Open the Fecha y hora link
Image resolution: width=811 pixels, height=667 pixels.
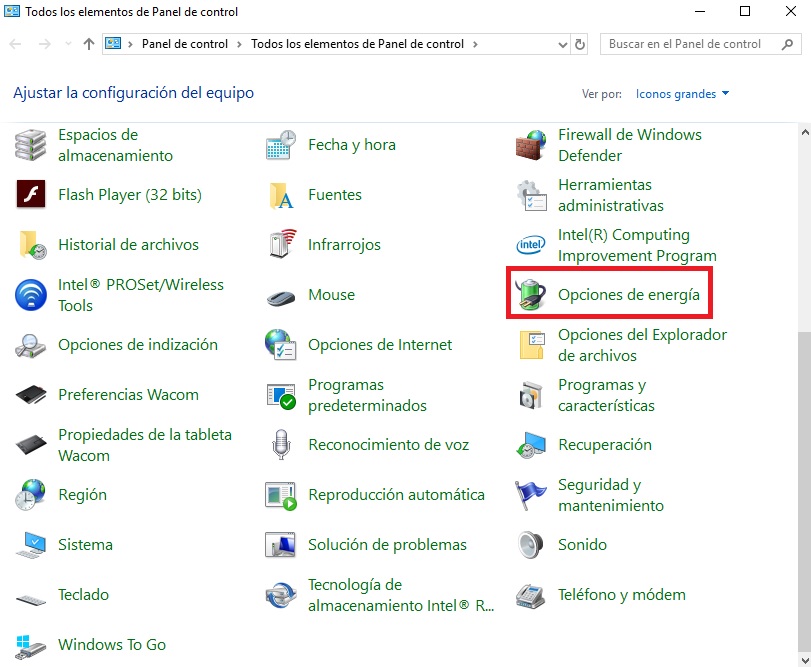(352, 145)
